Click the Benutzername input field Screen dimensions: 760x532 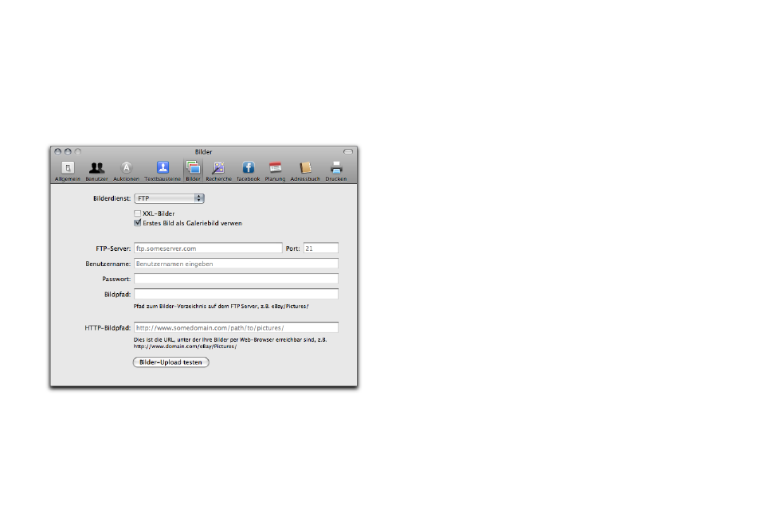click(x=236, y=264)
